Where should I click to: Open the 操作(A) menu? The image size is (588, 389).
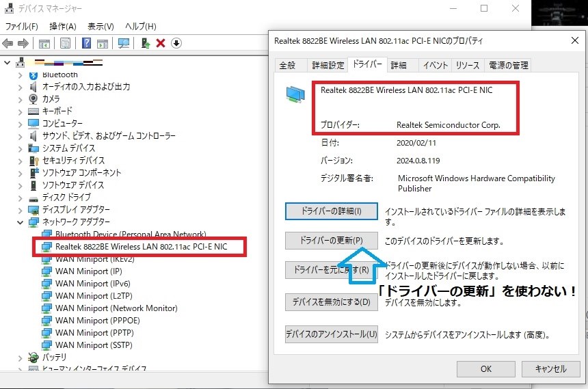[x=63, y=26]
